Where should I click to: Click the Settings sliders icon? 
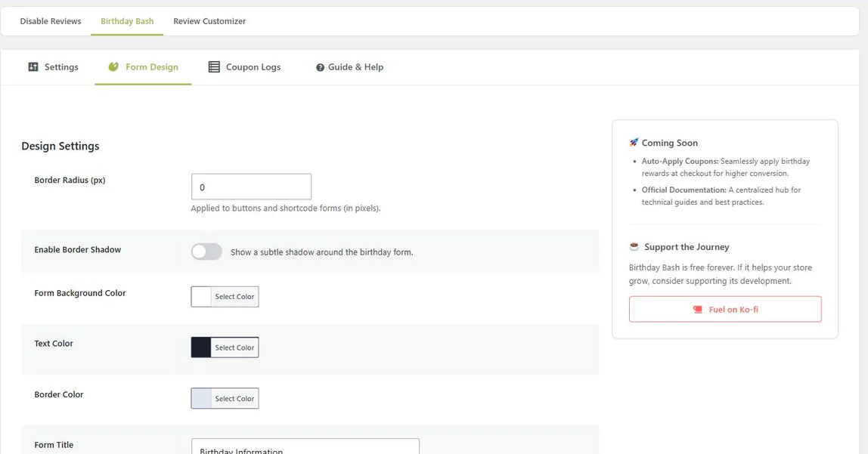tap(33, 67)
